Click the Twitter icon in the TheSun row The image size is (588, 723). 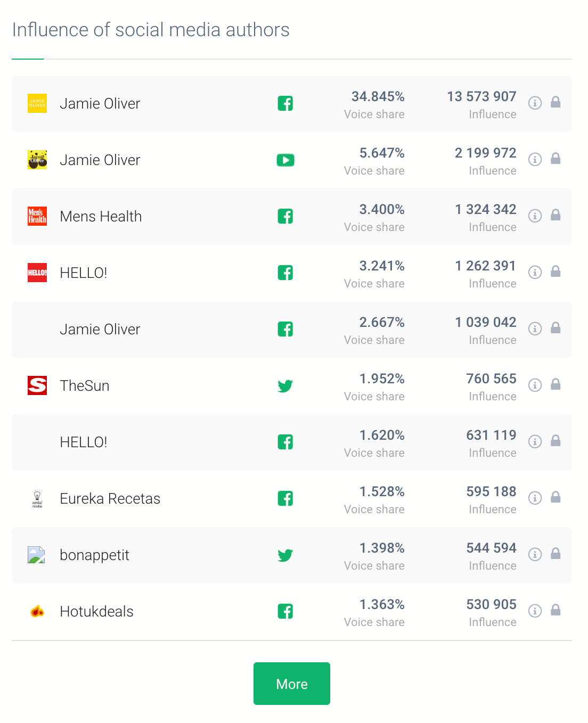tap(285, 386)
